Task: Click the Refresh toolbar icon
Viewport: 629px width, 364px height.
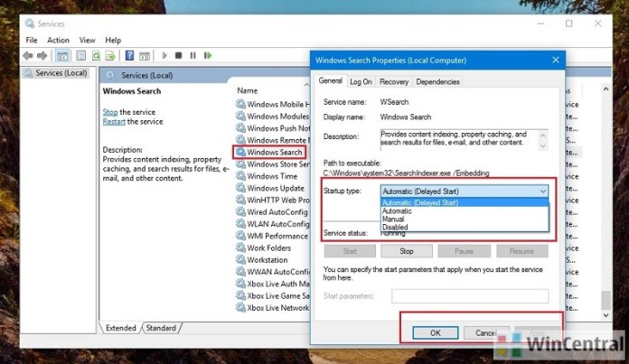Action: pyautogui.click(x=96, y=56)
